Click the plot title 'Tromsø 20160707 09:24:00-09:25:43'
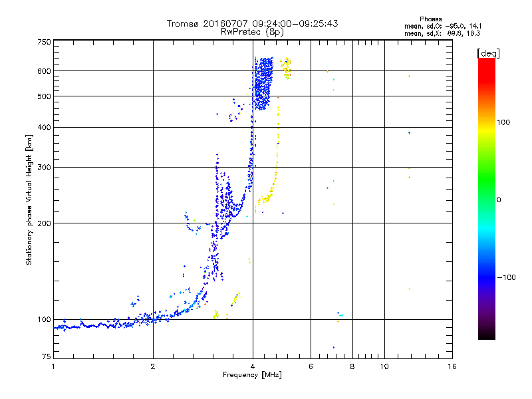Screen dimensions: 532x399 point(252,23)
